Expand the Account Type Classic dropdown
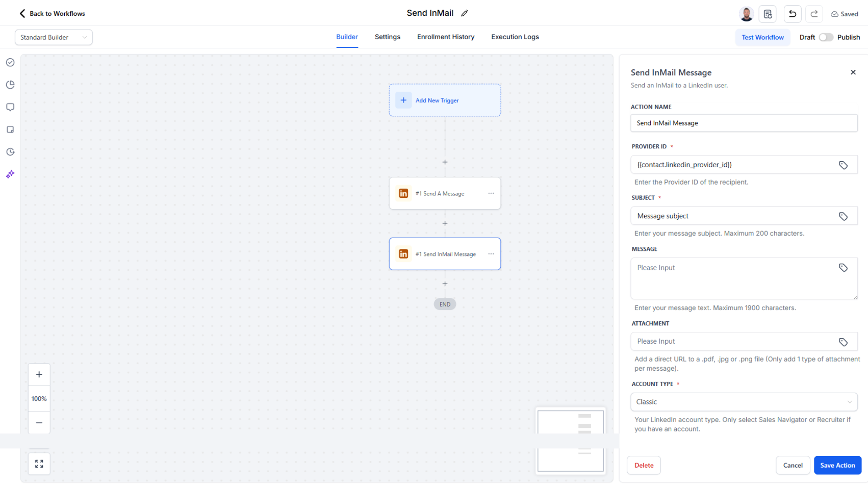Screen dimensions: 868x488 point(744,402)
